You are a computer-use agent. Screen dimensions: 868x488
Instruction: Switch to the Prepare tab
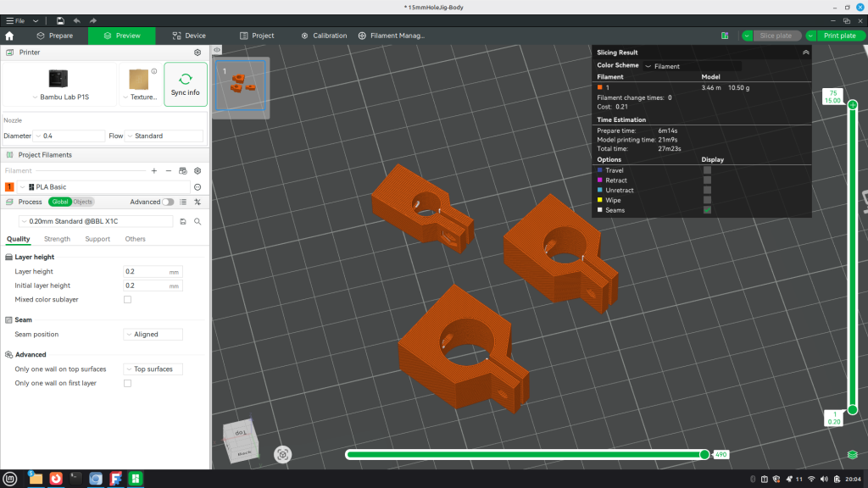click(55, 36)
